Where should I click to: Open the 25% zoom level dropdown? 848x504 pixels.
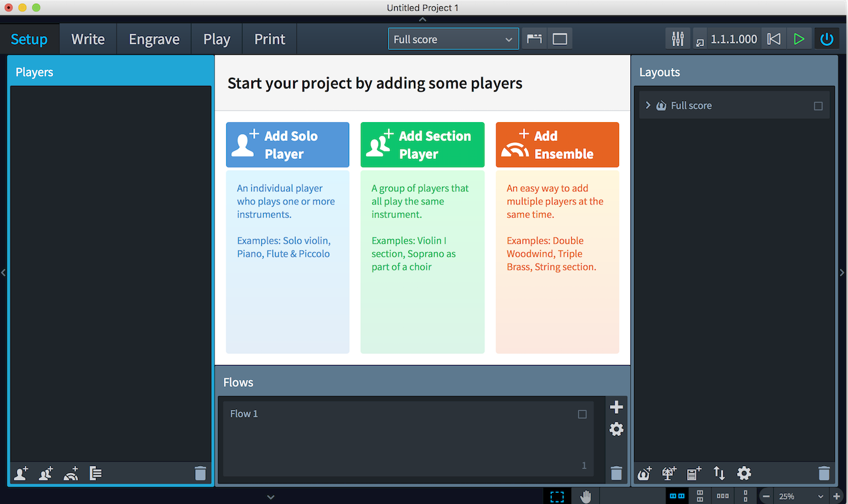(801, 497)
